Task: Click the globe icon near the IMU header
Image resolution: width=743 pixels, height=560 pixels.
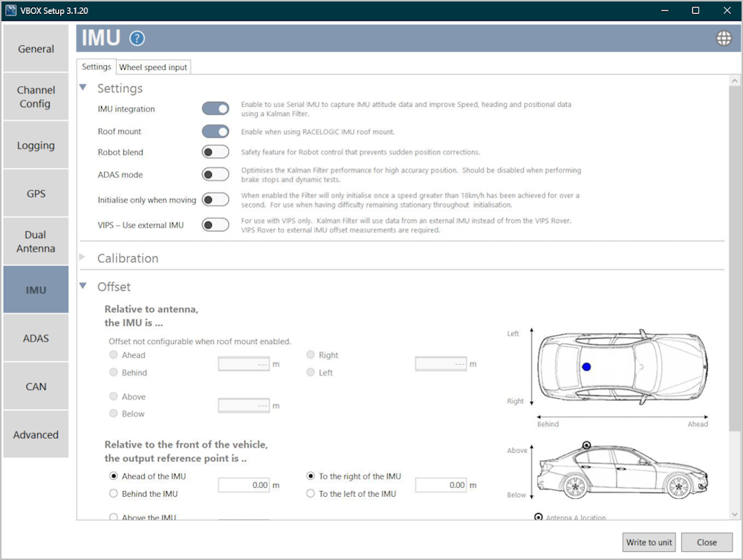Action: point(723,37)
